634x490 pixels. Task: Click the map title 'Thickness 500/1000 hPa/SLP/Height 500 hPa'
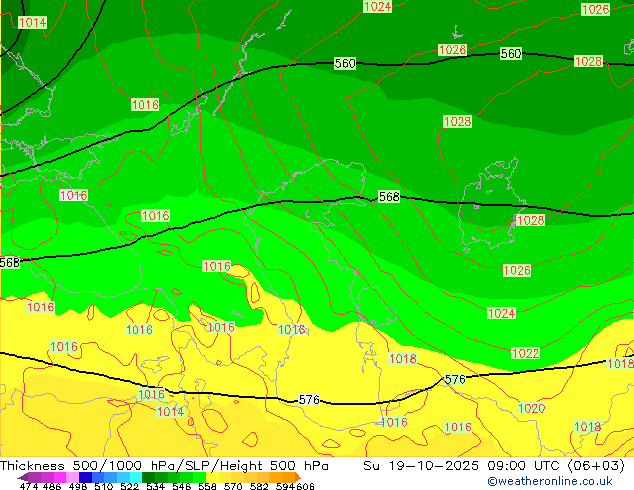pos(164,465)
